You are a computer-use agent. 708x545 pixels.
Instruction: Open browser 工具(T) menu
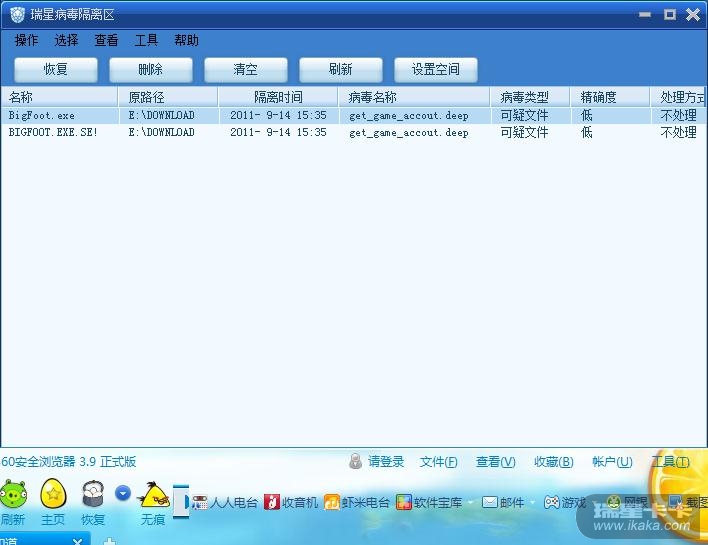671,461
